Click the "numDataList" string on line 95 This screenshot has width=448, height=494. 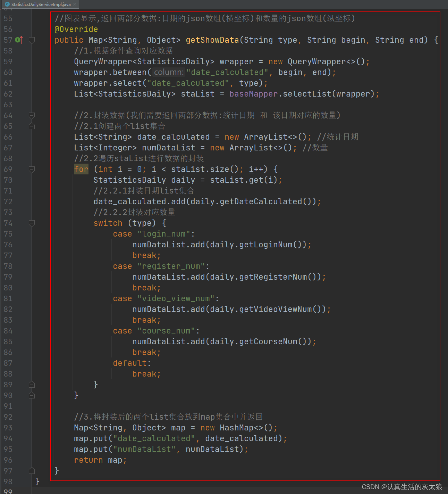[144, 449]
